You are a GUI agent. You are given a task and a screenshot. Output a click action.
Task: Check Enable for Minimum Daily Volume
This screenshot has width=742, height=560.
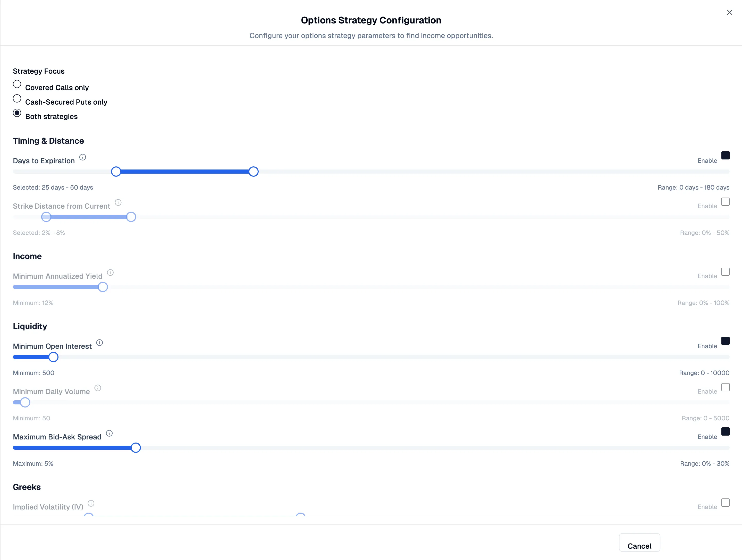(x=725, y=387)
